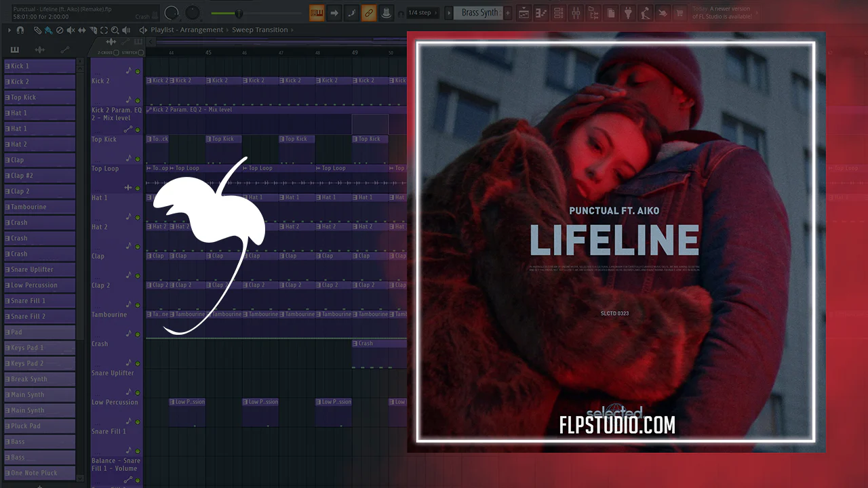868x488 pixels.
Task: Select the Clap #2 pattern in picker
Action: (x=39, y=176)
